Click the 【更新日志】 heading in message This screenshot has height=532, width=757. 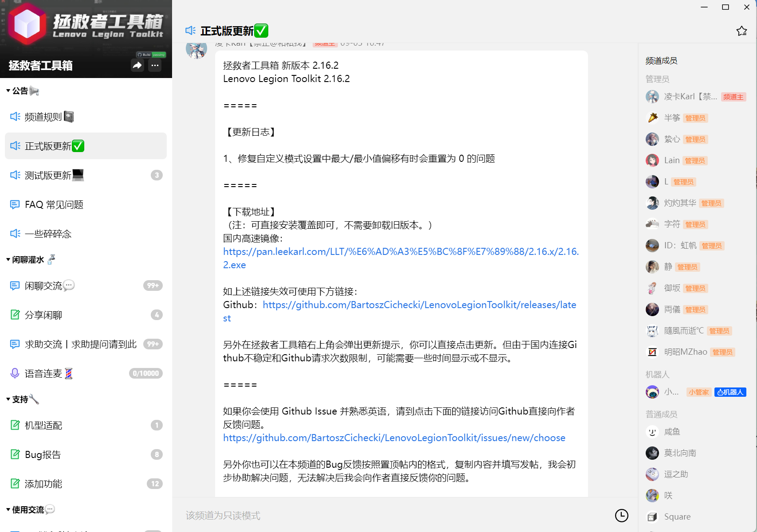click(251, 132)
